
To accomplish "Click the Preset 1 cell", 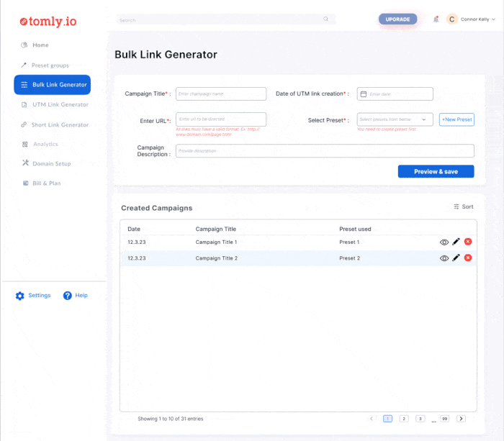I will tap(349, 242).
